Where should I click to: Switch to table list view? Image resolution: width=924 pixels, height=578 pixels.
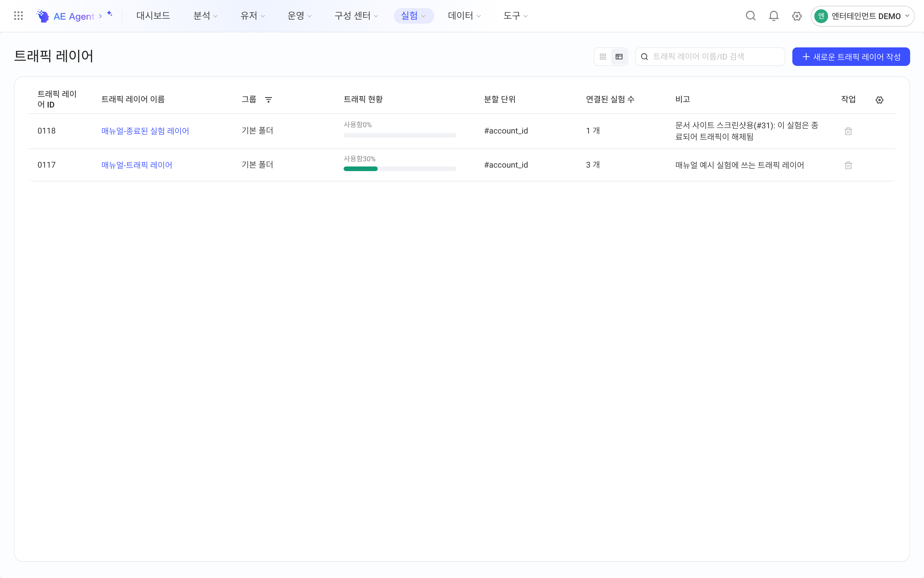click(619, 57)
